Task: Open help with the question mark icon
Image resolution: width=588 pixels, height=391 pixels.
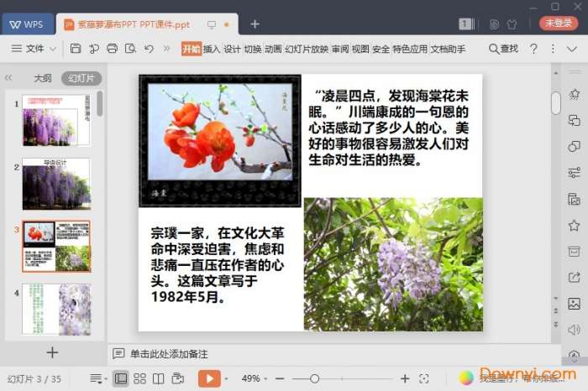Action: 533,49
